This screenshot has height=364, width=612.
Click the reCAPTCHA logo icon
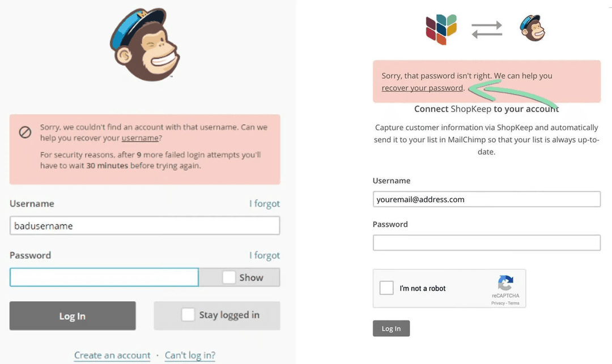click(x=505, y=283)
